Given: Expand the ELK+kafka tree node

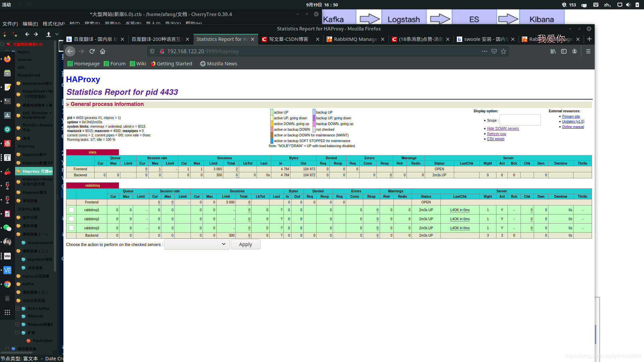Looking at the screenshot, I should tap(17, 308).
